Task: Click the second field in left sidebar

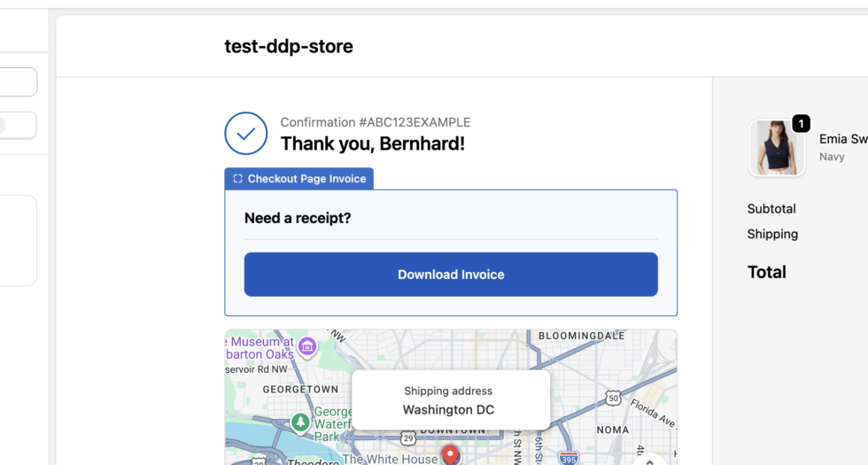Action: coord(18,126)
